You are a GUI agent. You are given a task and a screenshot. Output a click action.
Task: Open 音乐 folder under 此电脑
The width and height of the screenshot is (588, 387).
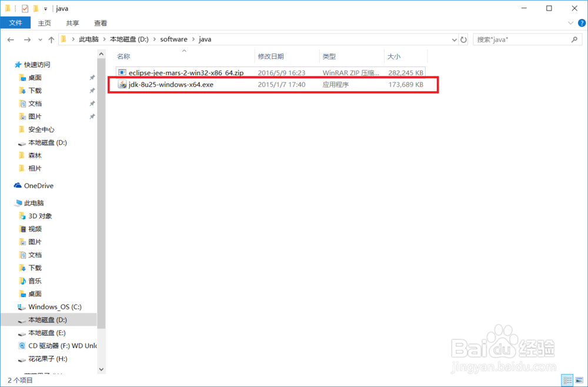coord(35,281)
